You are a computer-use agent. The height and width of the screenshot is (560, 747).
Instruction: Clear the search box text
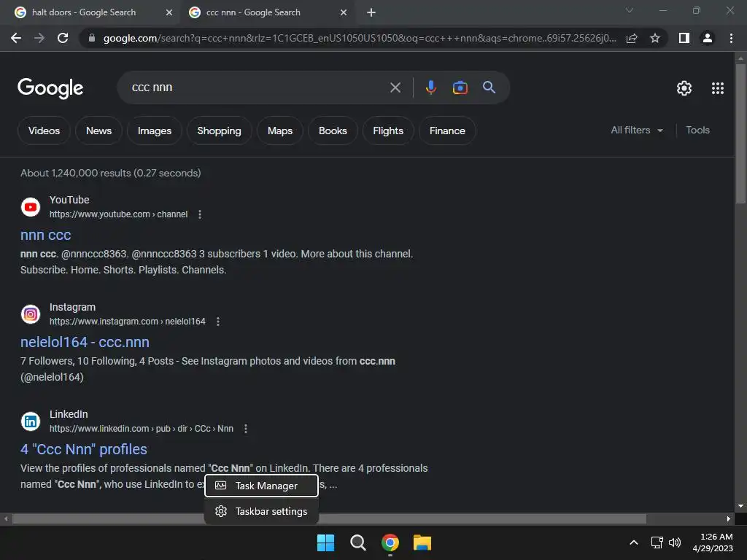[395, 87]
